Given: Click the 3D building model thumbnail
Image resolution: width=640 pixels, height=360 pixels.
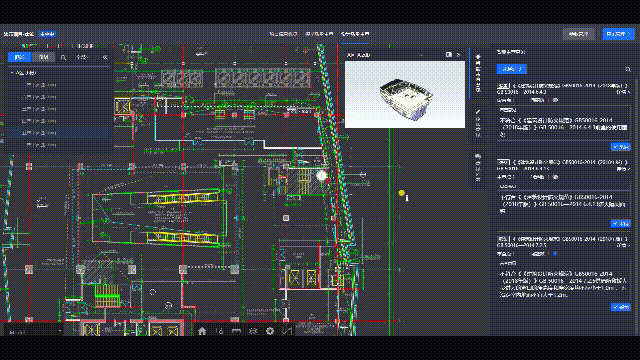Looking at the screenshot, I should (x=405, y=99).
